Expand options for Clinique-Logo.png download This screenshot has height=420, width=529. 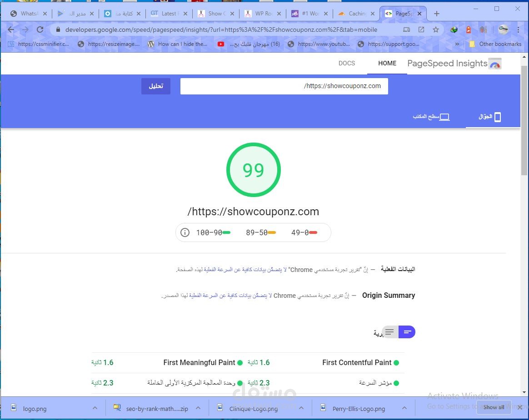pyautogui.click(x=301, y=408)
